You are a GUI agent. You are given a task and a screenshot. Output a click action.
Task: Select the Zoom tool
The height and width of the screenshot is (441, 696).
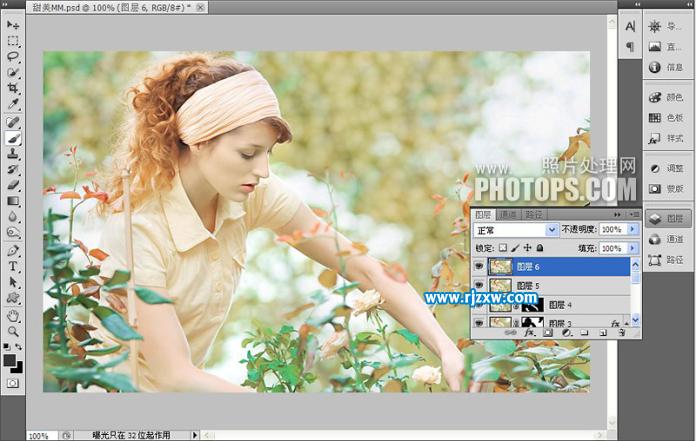pyautogui.click(x=13, y=330)
